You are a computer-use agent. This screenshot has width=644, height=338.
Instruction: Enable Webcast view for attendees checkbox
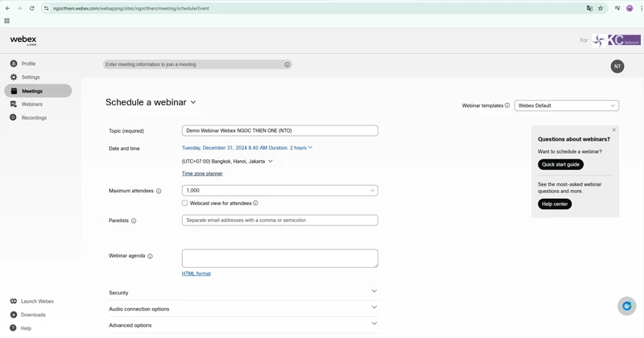point(185,203)
